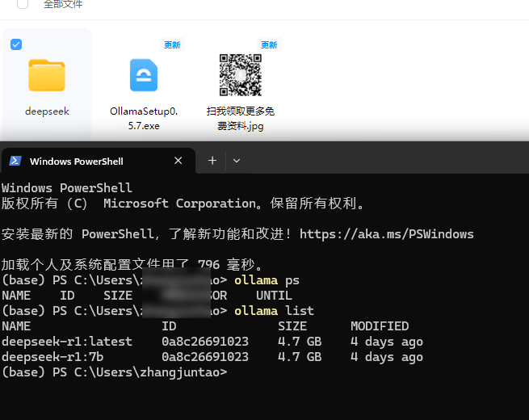The height and width of the screenshot is (420, 529).
Task: Switch to the Windows PowerShell tab
Action: point(99,162)
